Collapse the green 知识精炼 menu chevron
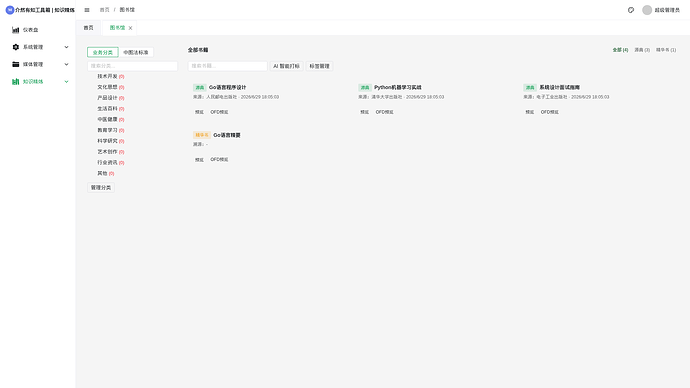 tap(66, 81)
